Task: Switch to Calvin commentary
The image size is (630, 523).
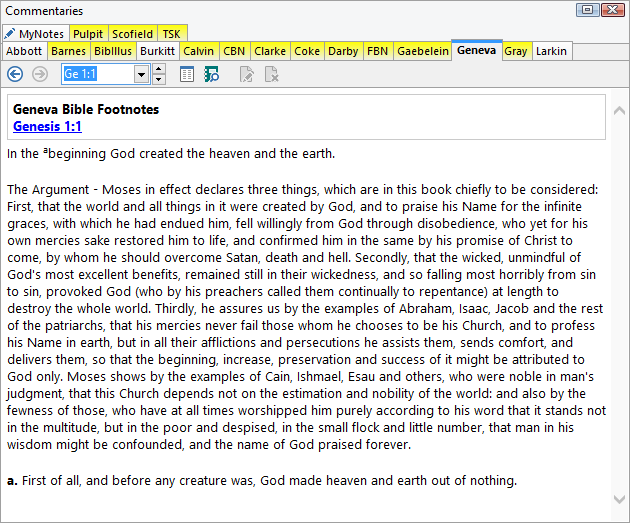Action: [x=198, y=51]
